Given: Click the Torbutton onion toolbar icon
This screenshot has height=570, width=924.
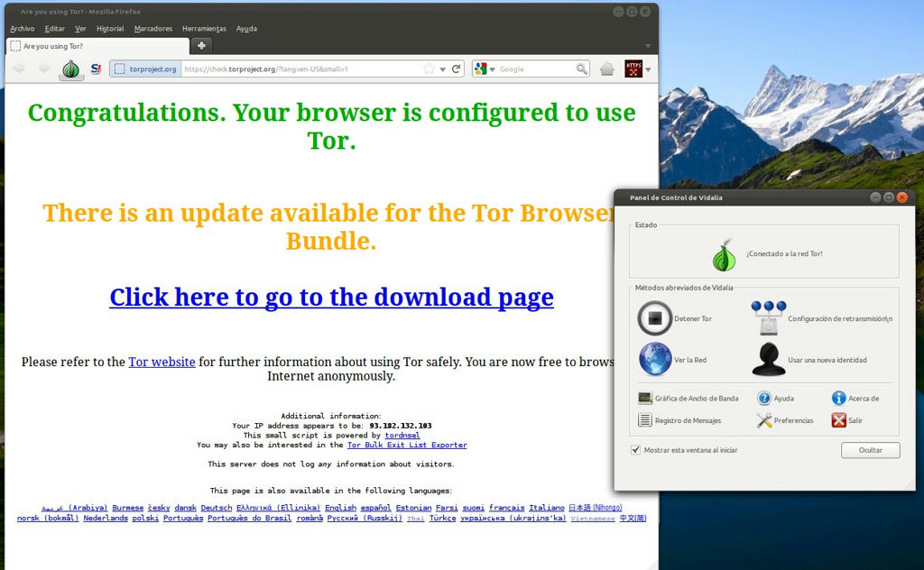Looking at the screenshot, I should pos(71,69).
